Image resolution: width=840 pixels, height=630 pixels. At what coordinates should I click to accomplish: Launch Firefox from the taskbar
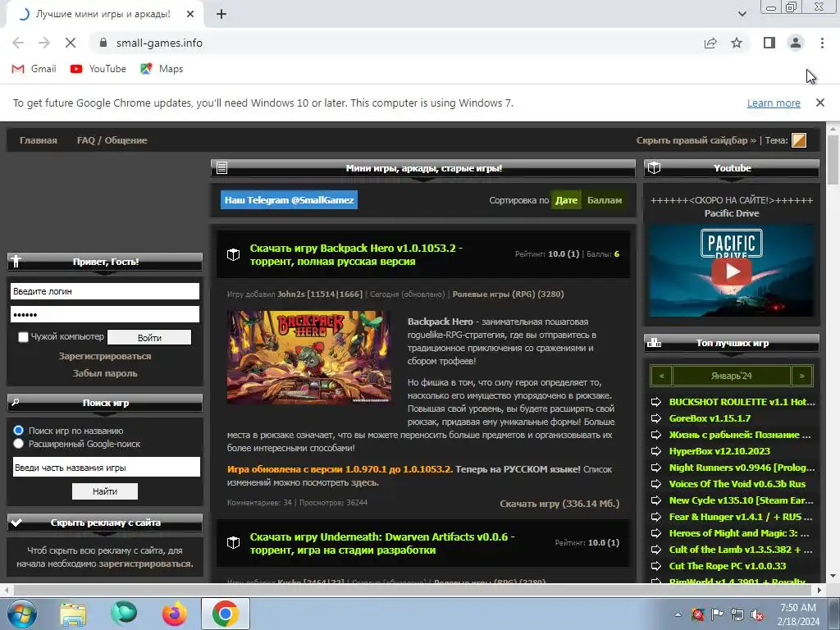pos(174,614)
